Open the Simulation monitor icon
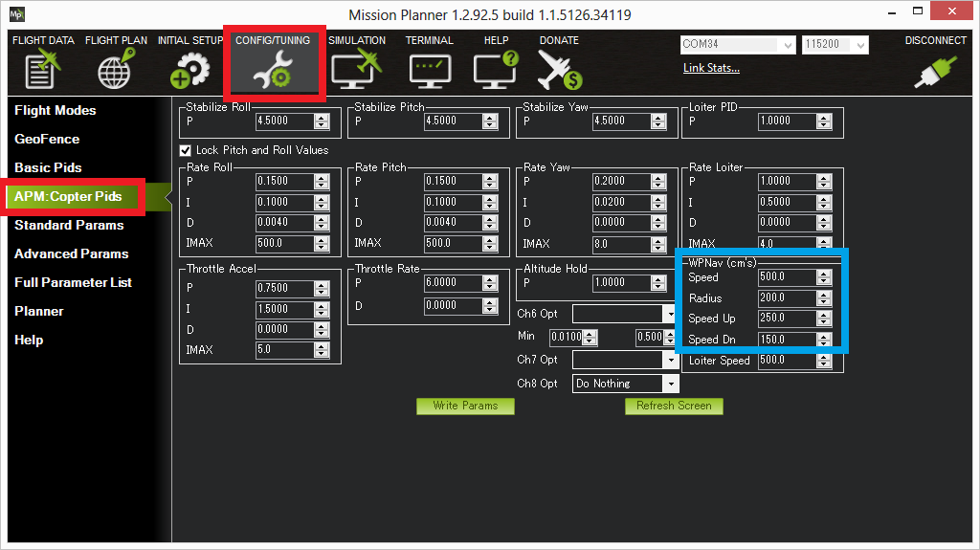The image size is (980, 550). (x=355, y=70)
